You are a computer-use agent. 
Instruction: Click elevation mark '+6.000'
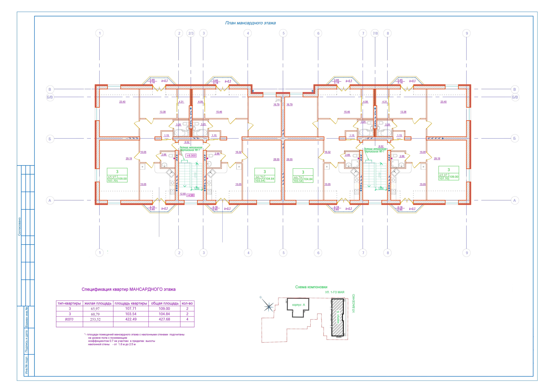click(x=191, y=156)
